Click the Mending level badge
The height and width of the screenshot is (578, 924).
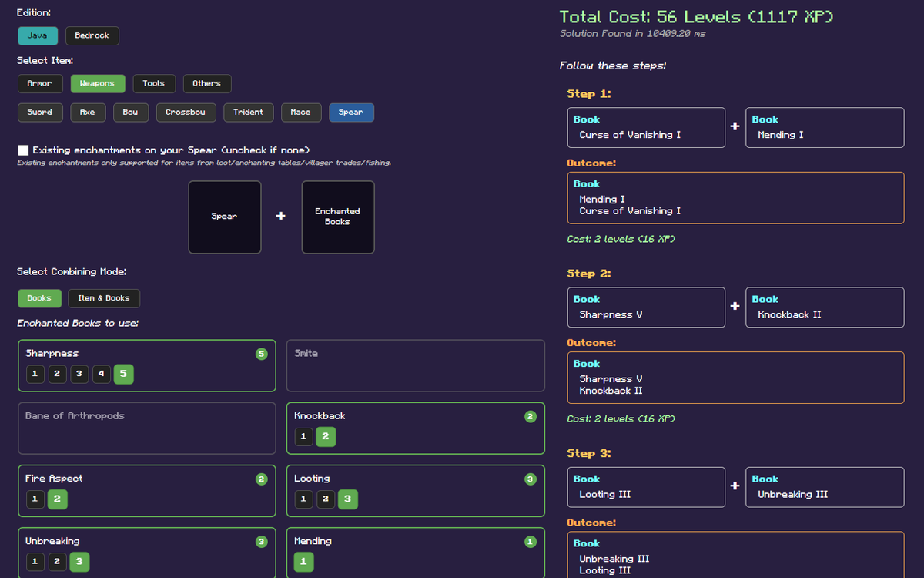pyautogui.click(x=531, y=542)
